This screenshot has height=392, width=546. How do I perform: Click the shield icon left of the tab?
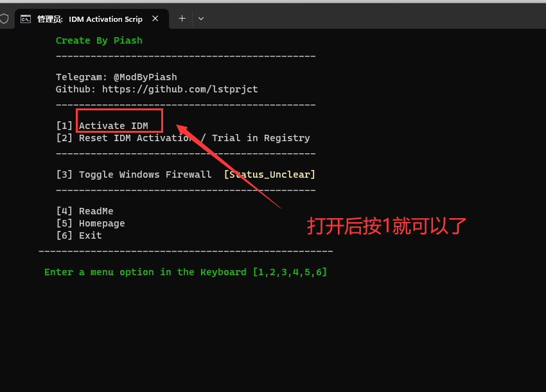(3, 19)
